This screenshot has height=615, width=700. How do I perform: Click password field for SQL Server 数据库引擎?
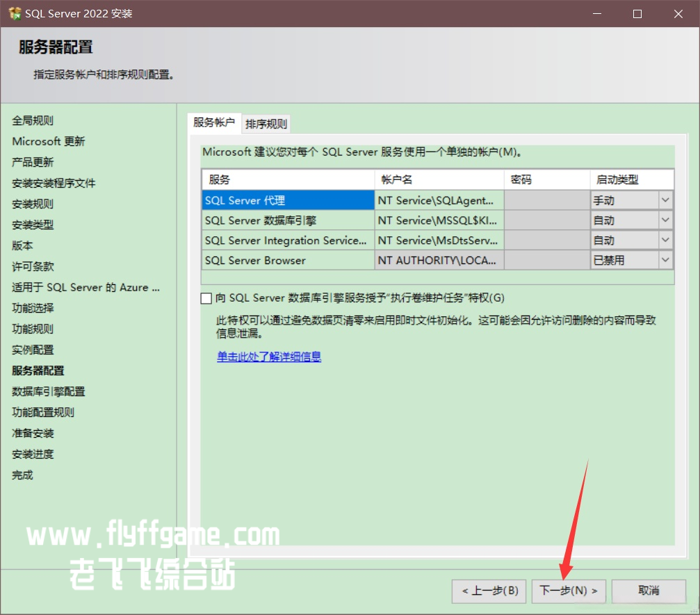point(547,220)
